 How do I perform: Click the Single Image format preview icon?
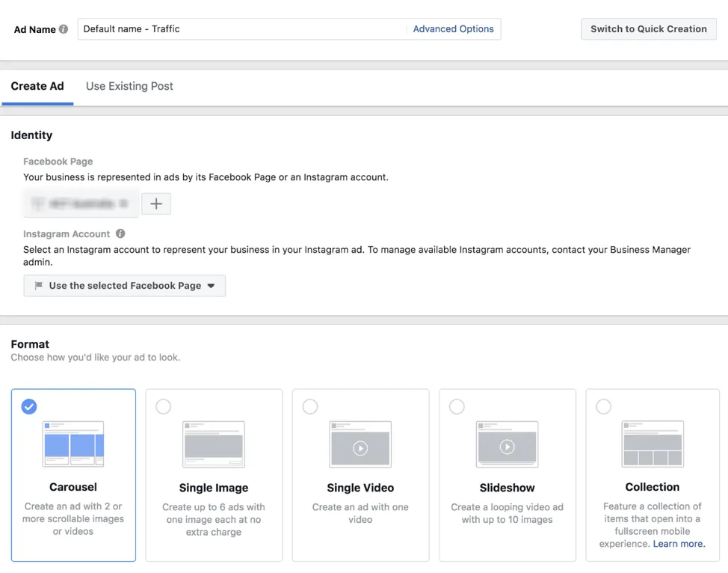(x=214, y=444)
